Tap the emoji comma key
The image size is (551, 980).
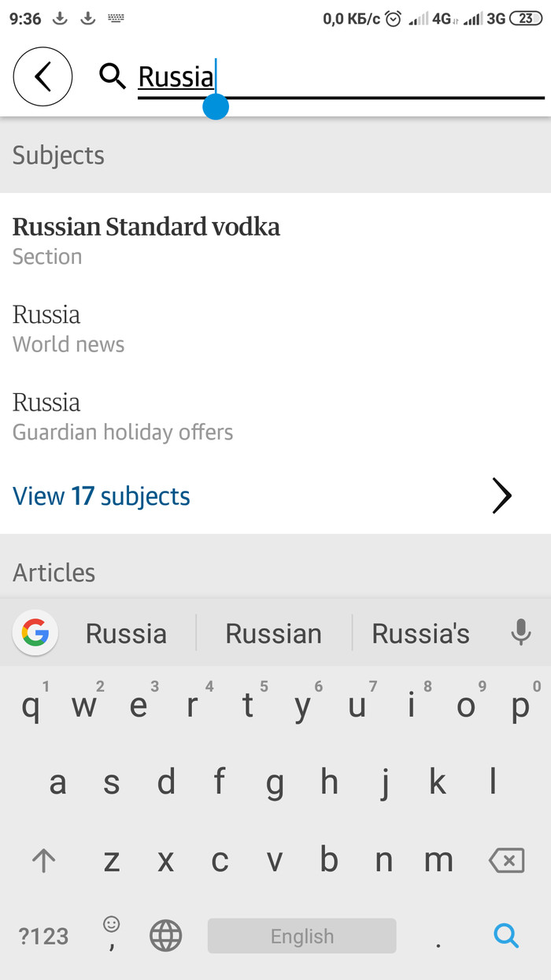pyautogui.click(x=112, y=934)
